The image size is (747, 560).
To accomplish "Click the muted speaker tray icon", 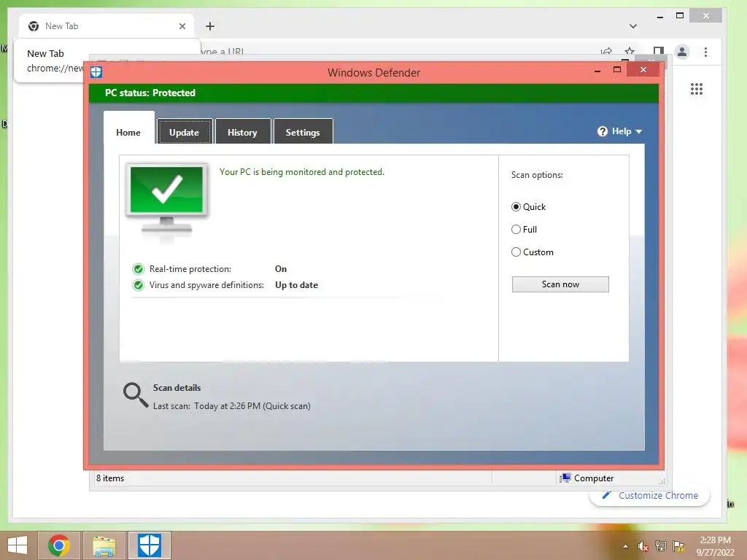I will 643,546.
